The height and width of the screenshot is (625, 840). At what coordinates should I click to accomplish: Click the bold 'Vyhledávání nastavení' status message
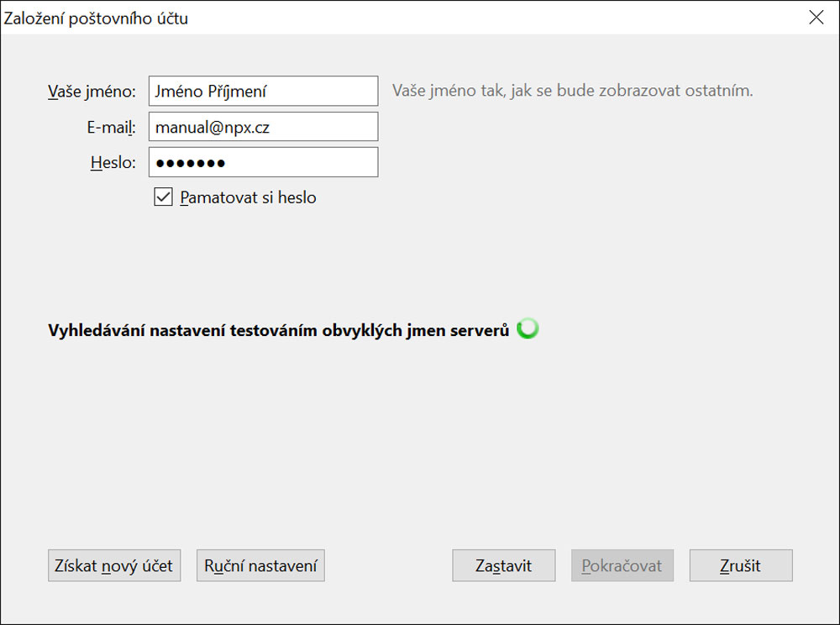(x=279, y=330)
